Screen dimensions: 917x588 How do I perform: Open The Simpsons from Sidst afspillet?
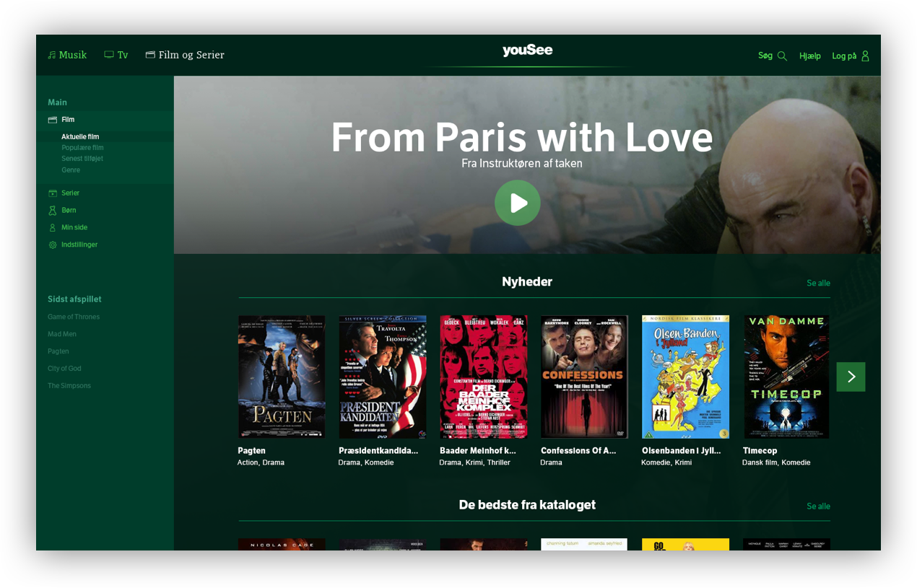click(69, 386)
